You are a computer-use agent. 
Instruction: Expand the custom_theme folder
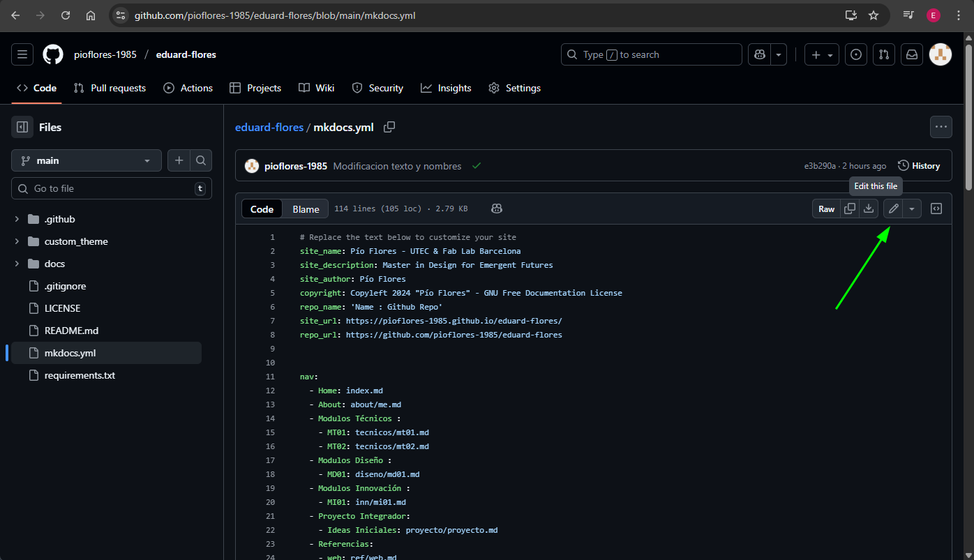(17, 241)
